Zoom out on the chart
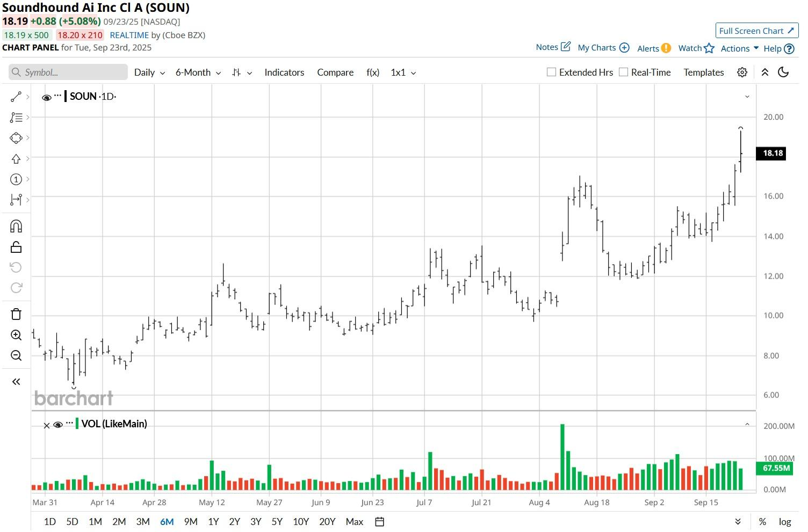The height and width of the screenshot is (532, 808). pos(16,355)
